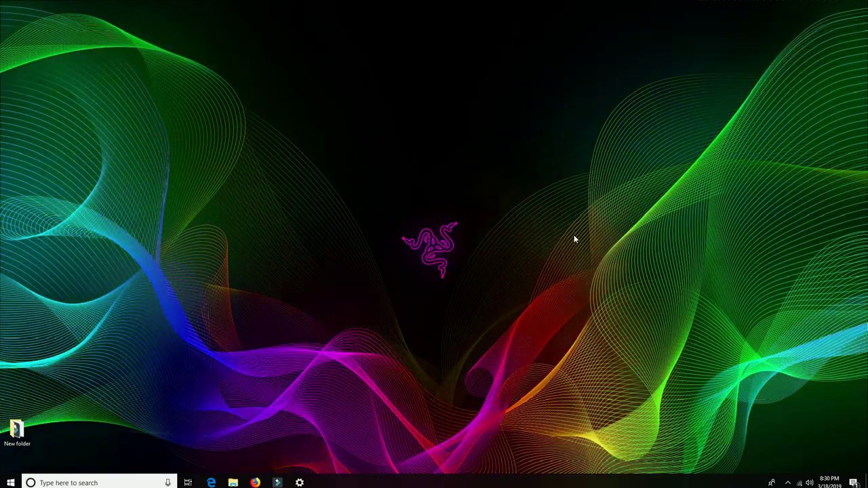The width and height of the screenshot is (868, 488).
Task: Open the Wi-Fi network flyout
Action: 800,483
